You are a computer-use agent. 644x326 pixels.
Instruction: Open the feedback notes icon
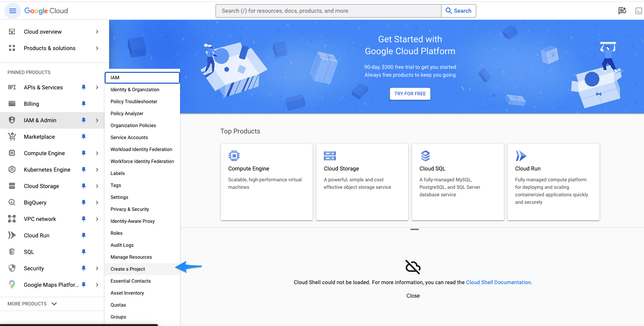click(622, 11)
